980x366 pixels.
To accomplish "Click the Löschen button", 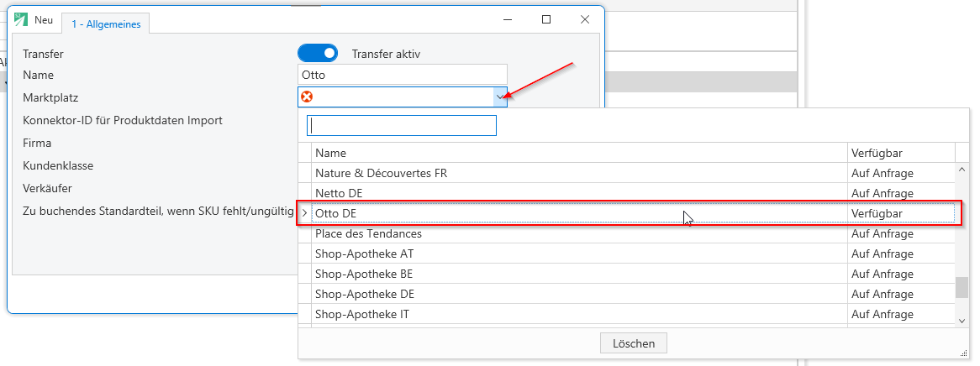I will click(x=634, y=343).
